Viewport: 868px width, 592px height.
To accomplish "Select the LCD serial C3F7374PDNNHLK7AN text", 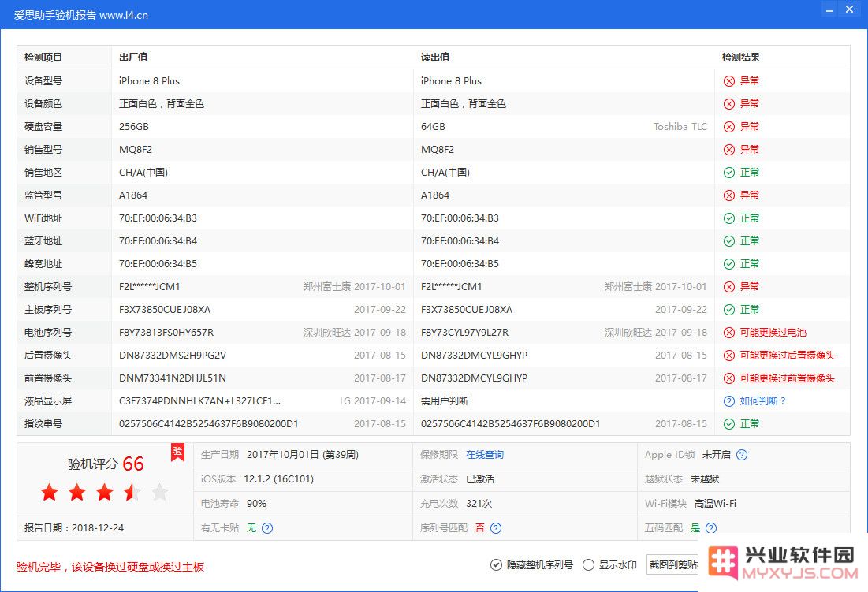I will [199, 401].
